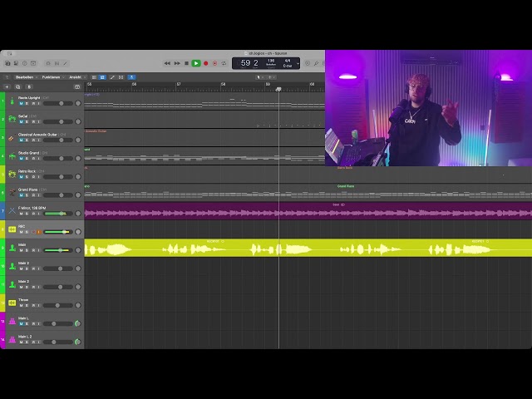The height and width of the screenshot is (399, 532).
Task: Open the Library button in the control bar
Action: point(7,63)
